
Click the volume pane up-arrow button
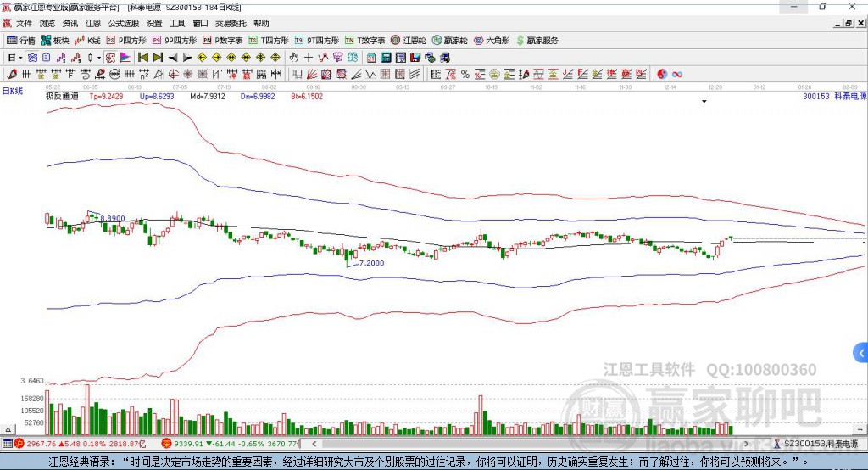click(x=8, y=429)
